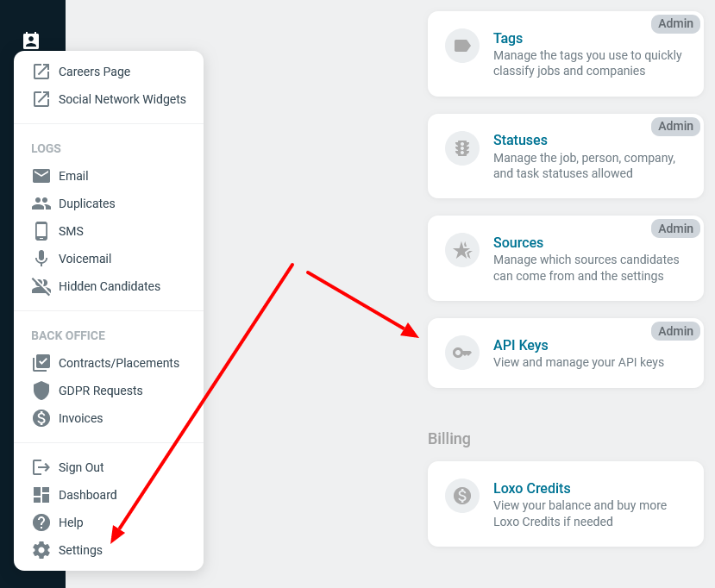
Task: Click the Hidden Candidates crossed-out icon
Action: click(x=41, y=286)
